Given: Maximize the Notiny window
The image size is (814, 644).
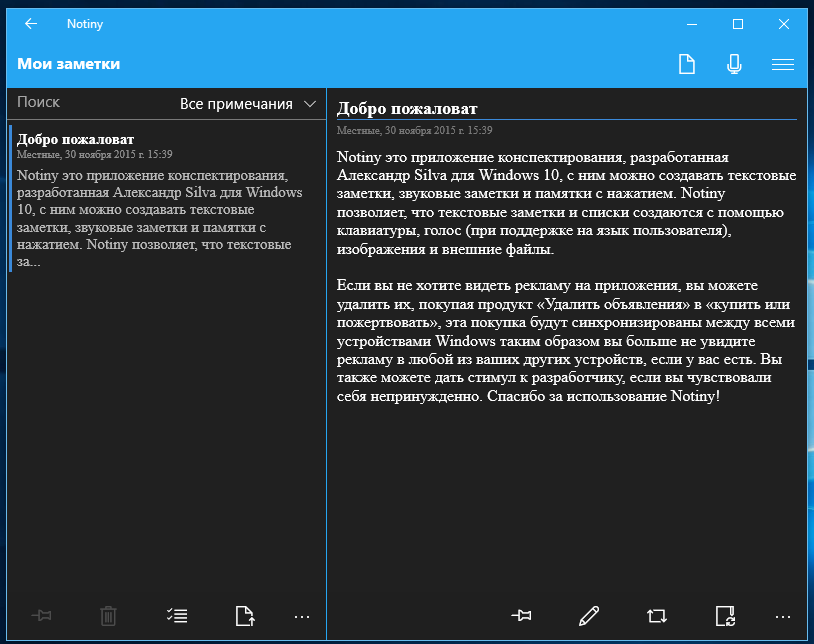Looking at the screenshot, I should 738,24.
